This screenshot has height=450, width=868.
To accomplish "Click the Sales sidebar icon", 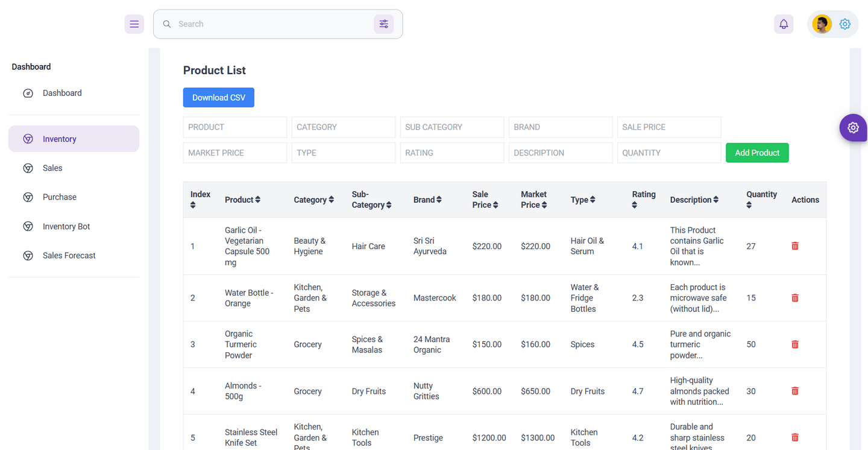I will click(x=28, y=168).
